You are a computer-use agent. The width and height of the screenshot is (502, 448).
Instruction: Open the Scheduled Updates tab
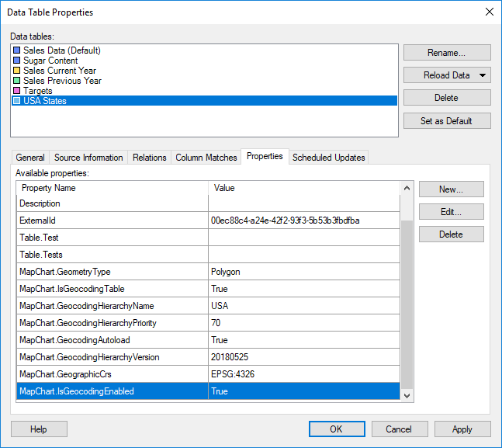coord(328,158)
